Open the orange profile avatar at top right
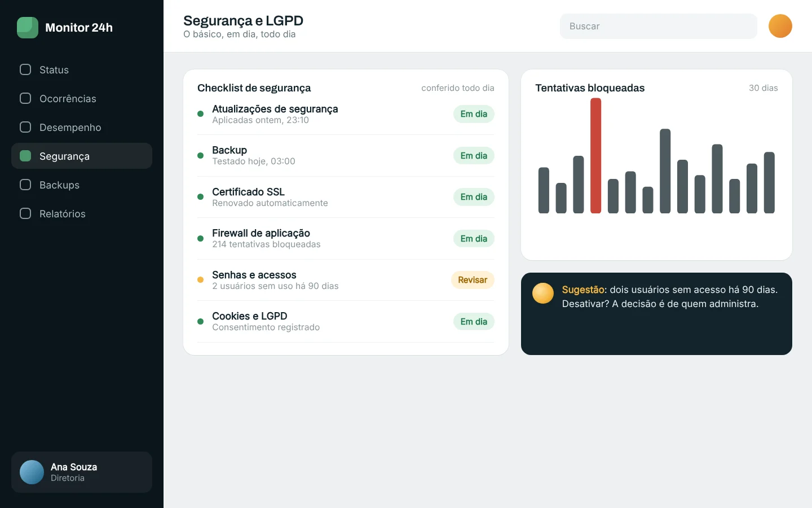Viewport: 812px width, 508px height. tap(780, 26)
